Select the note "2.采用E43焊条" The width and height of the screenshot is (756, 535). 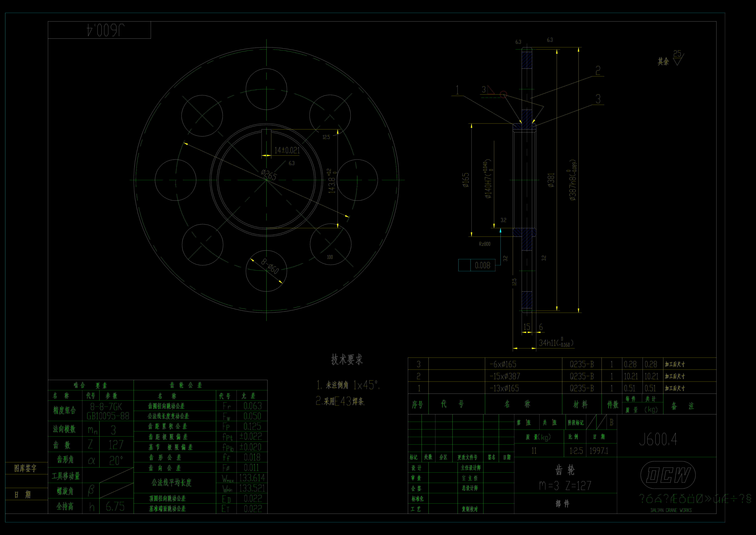[340, 401]
